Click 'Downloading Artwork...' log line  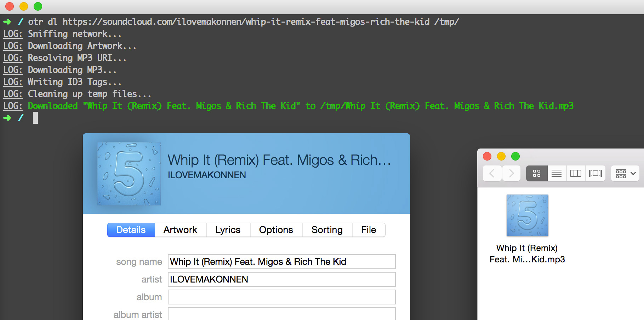pos(82,46)
